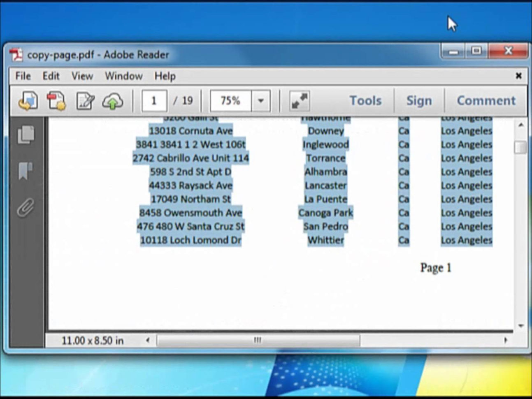This screenshot has height=399, width=532.
Task: Click the page number input field
Action: click(154, 100)
